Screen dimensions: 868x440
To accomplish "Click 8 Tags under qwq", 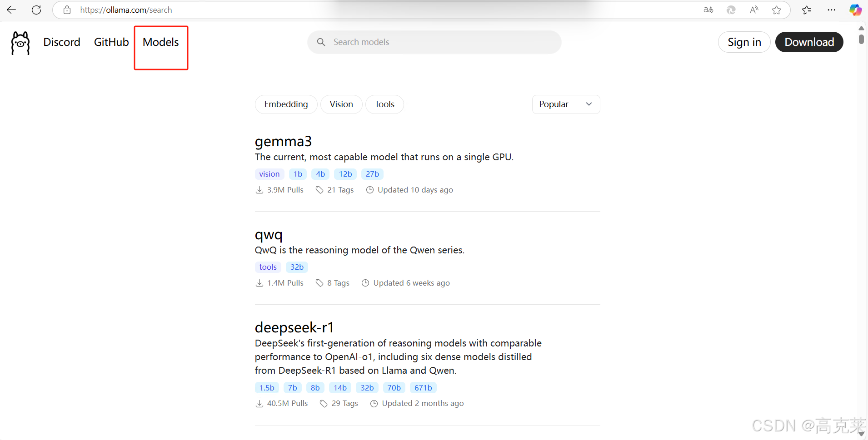I will tap(333, 283).
